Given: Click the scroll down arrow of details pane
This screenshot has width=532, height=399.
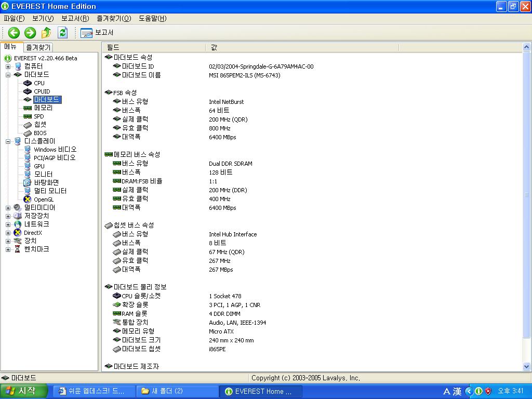Looking at the screenshot, I should [527, 366].
